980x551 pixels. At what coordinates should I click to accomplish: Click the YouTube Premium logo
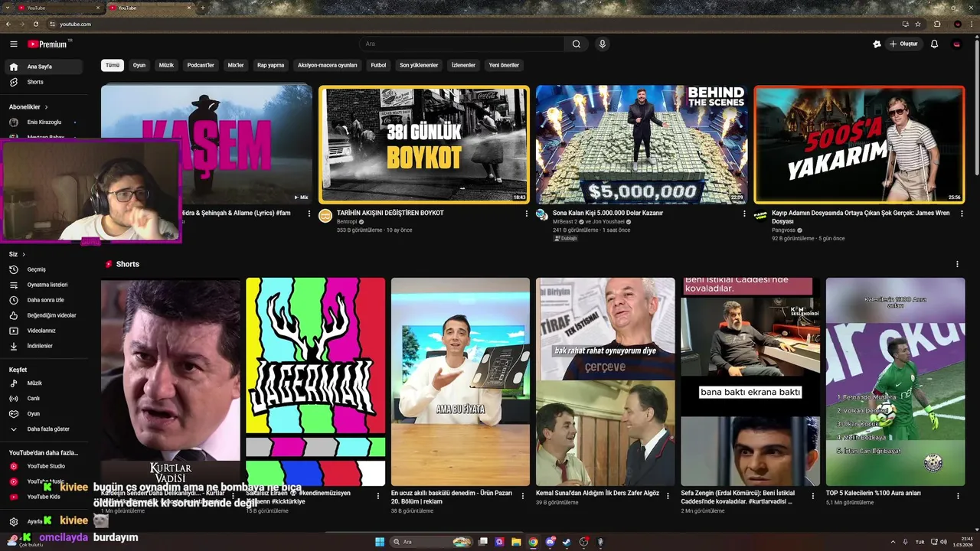coord(49,44)
